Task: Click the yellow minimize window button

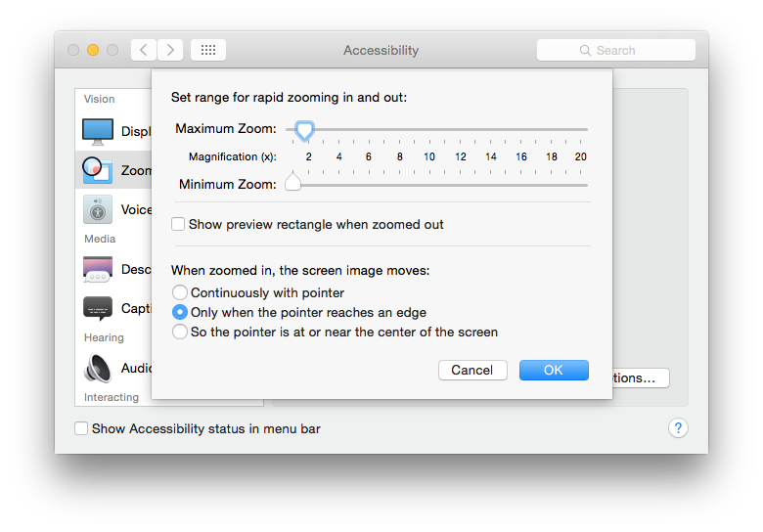Action: [93, 50]
